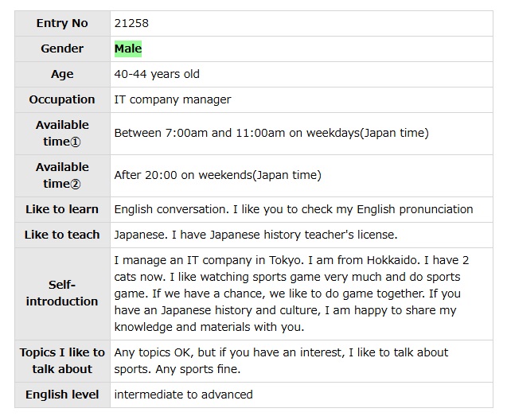This screenshot has height=420, width=507.
Task: Select the 40-44 years old value
Action: click(157, 74)
